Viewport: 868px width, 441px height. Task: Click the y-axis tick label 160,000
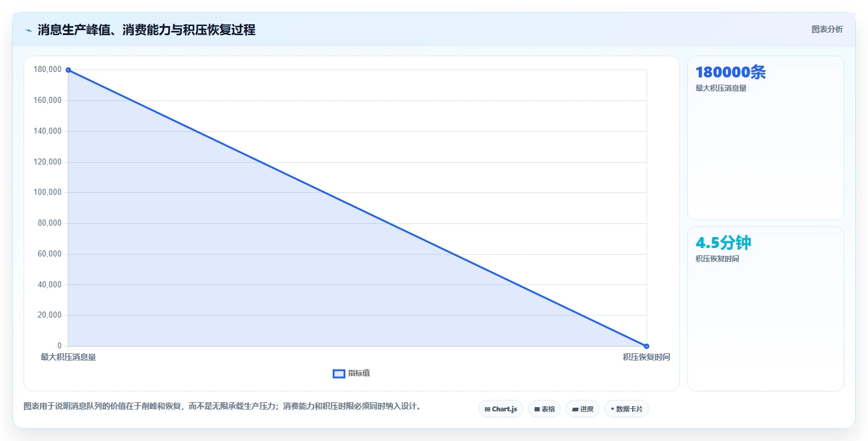(x=48, y=100)
